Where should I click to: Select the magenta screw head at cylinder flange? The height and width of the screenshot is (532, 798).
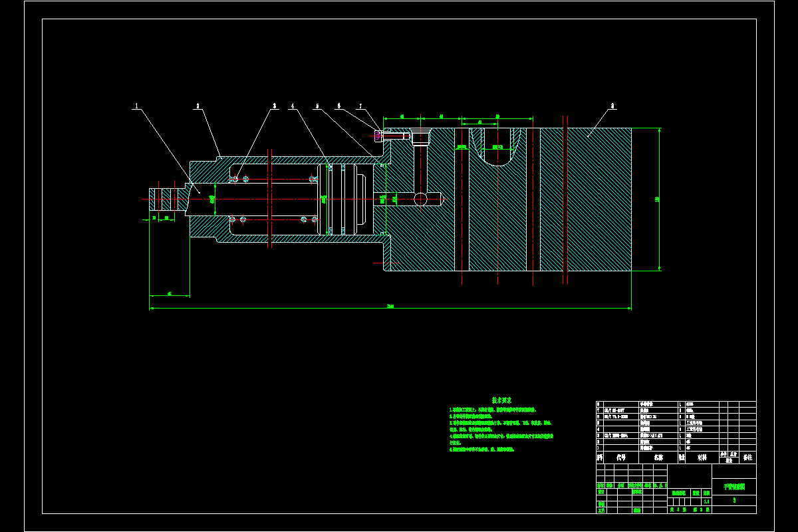(378, 136)
